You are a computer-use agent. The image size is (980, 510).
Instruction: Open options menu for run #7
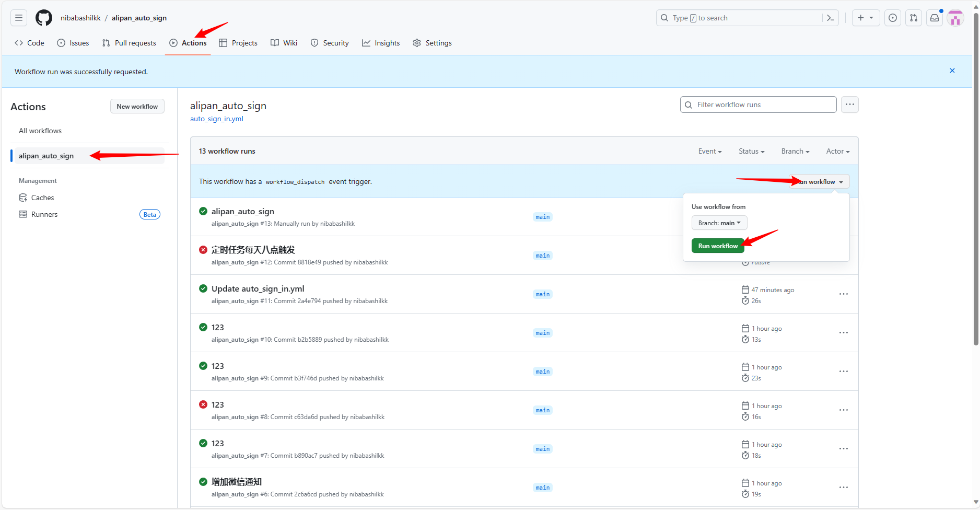pos(844,449)
